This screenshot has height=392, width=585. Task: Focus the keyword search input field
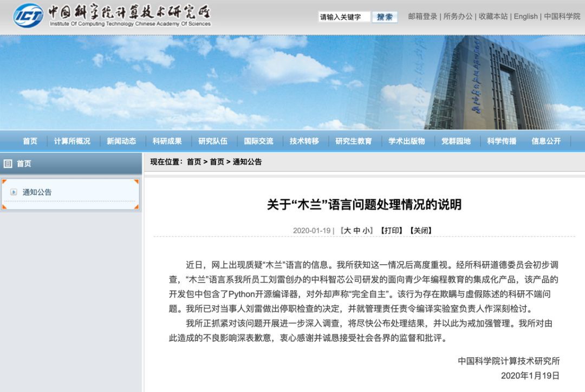(344, 17)
